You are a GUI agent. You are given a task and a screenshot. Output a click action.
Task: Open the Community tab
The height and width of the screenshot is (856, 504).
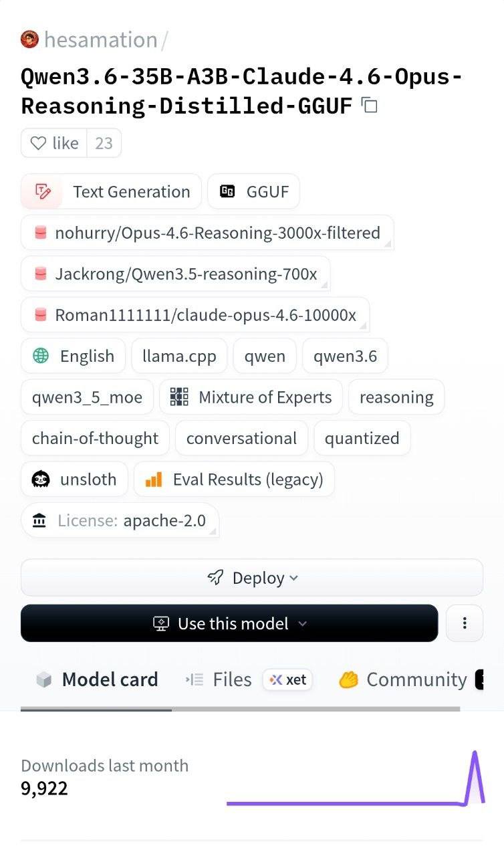(403, 679)
